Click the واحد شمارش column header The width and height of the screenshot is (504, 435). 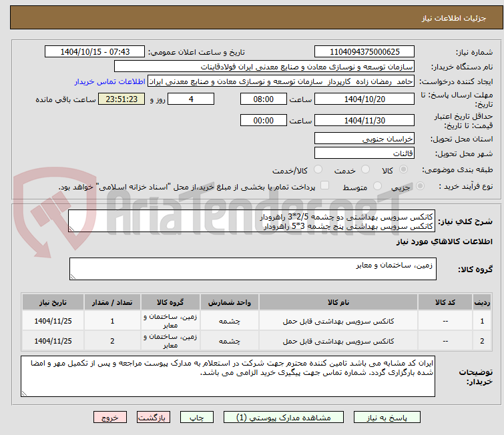point(230,302)
